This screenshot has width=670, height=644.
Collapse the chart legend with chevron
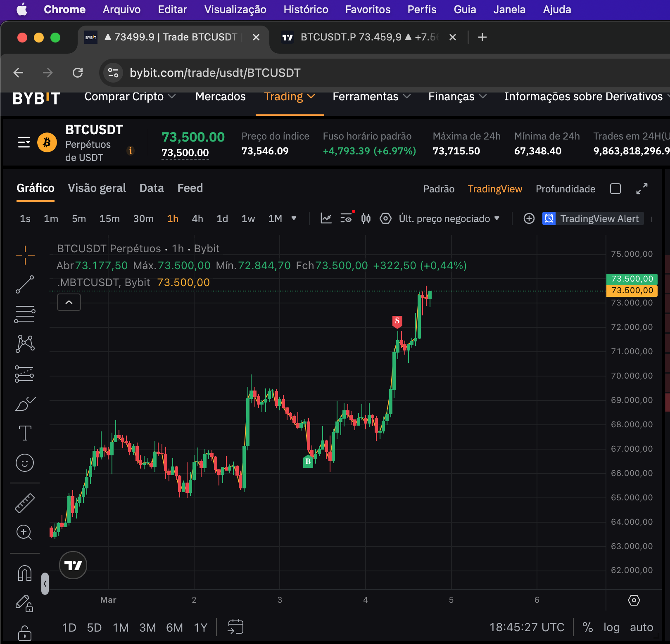tap(69, 302)
